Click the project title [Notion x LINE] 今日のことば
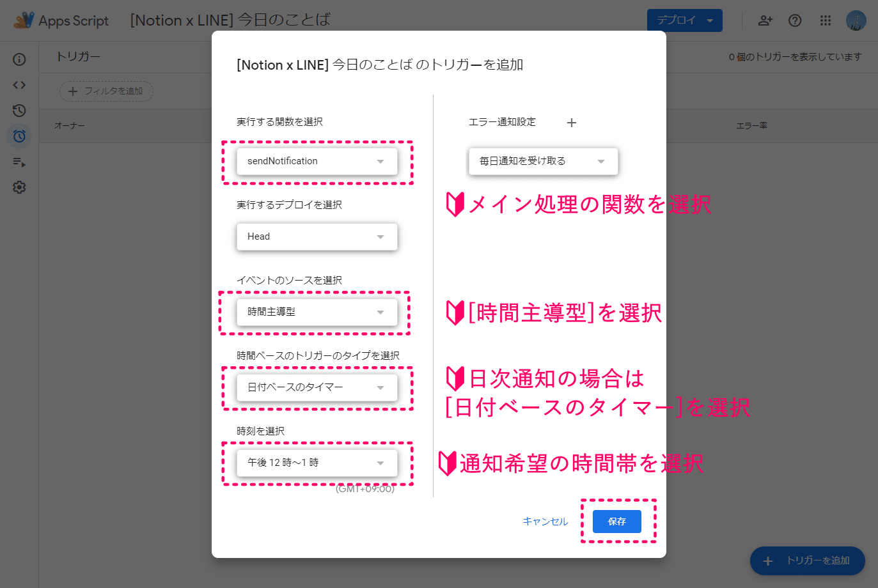Viewport: 878px width, 588px height. [230, 20]
